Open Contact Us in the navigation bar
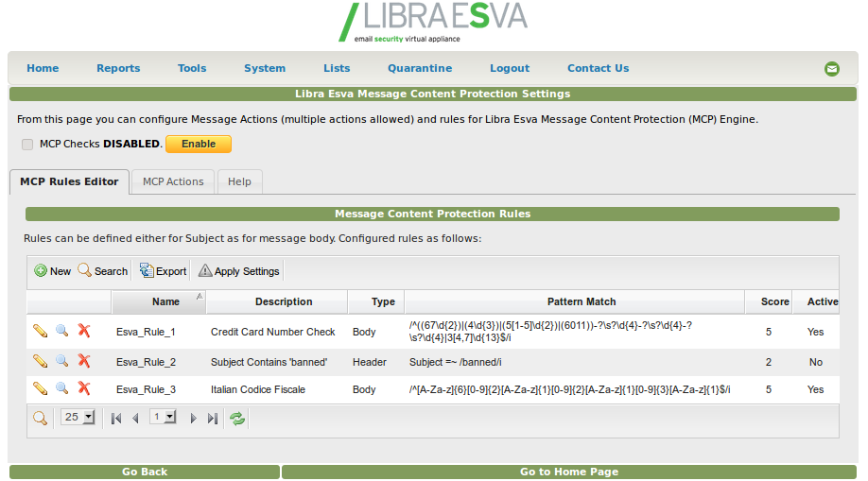 pyautogui.click(x=598, y=68)
